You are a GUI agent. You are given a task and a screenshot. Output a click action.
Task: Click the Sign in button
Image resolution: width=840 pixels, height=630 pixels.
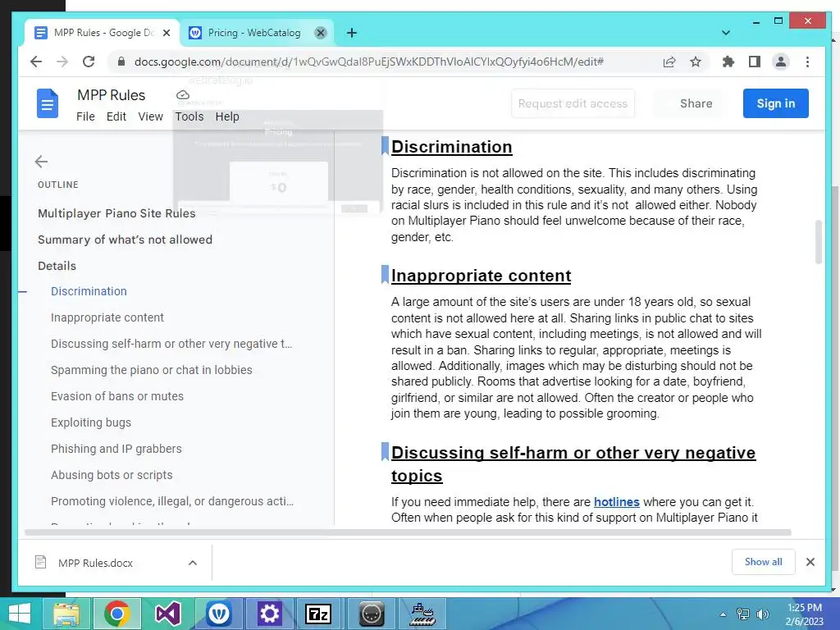pyautogui.click(x=776, y=103)
